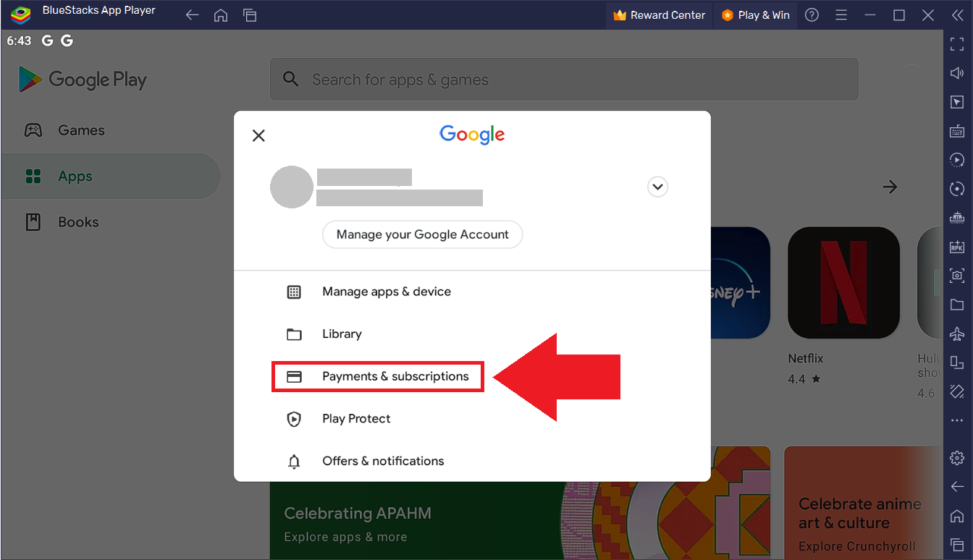The width and height of the screenshot is (973, 560).
Task: Open the macro recorder play icon
Action: tap(957, 159)
